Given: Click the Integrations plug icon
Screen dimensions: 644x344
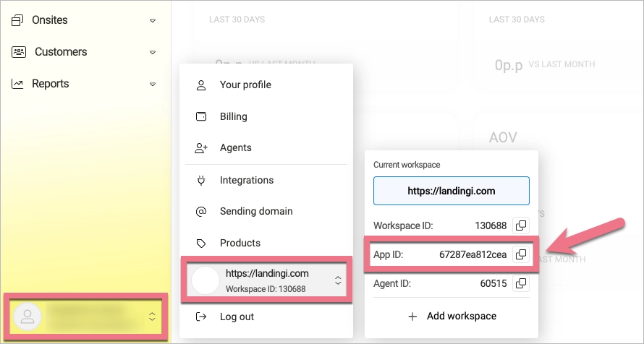Looking at the screenshot, I should pos(201,181).
